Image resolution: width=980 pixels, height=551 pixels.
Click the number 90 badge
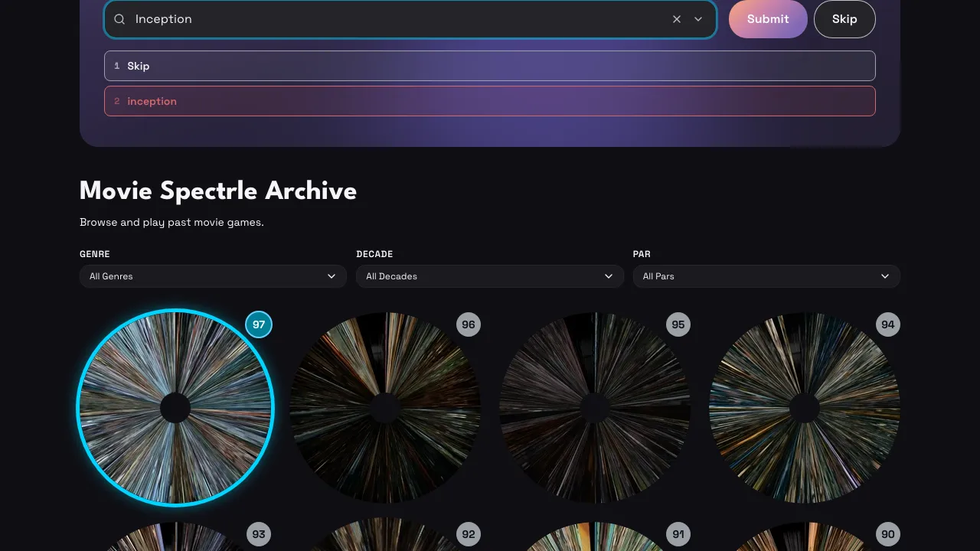(x=888, y=534)
